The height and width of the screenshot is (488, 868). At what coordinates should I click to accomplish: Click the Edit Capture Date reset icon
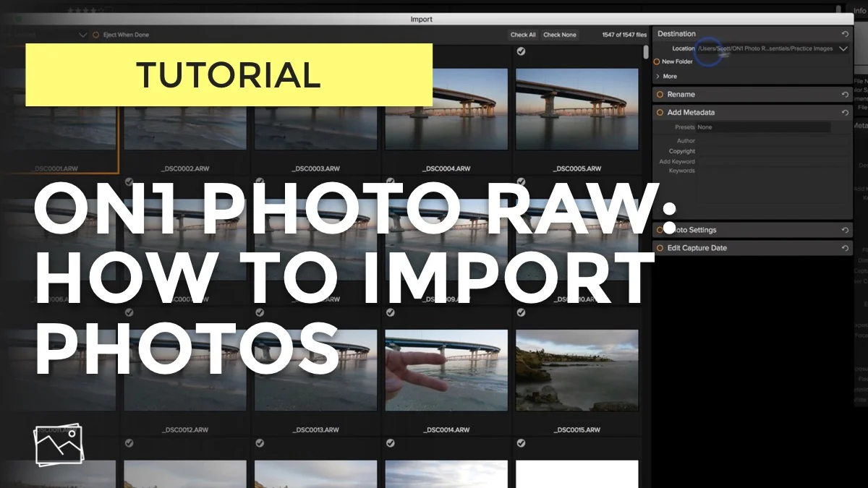point(844,247)
